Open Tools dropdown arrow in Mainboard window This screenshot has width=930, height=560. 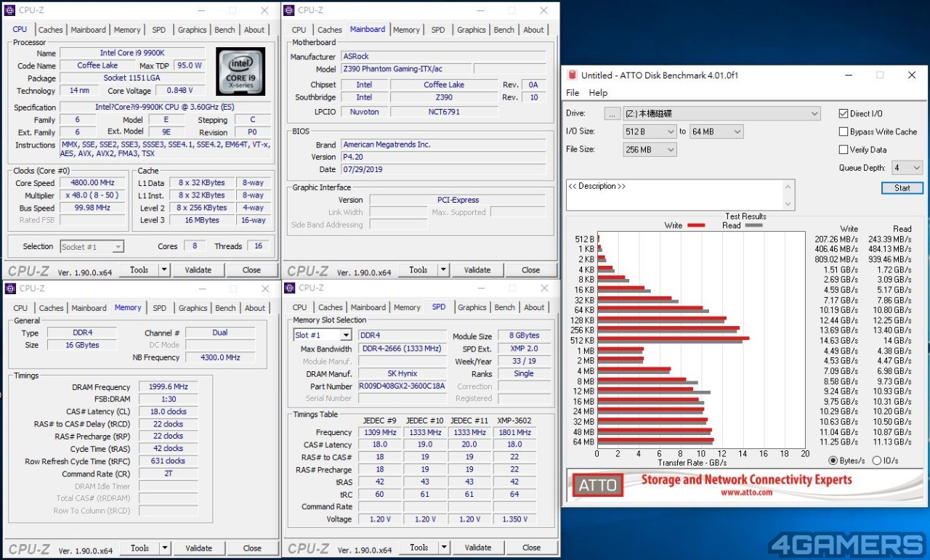pos(443,270)
